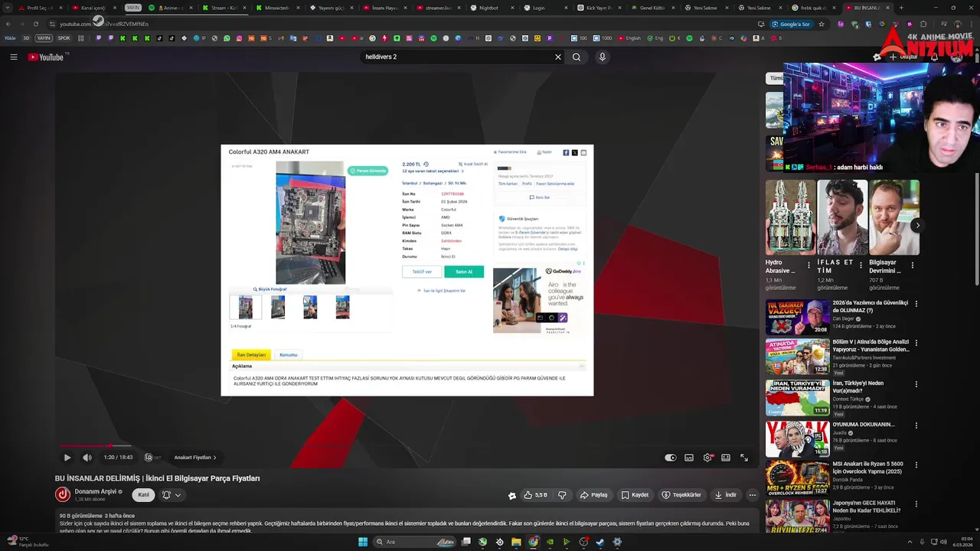Open Steam from the taskbar
This screenshot has width=980, height=551.
click(600, 542)
